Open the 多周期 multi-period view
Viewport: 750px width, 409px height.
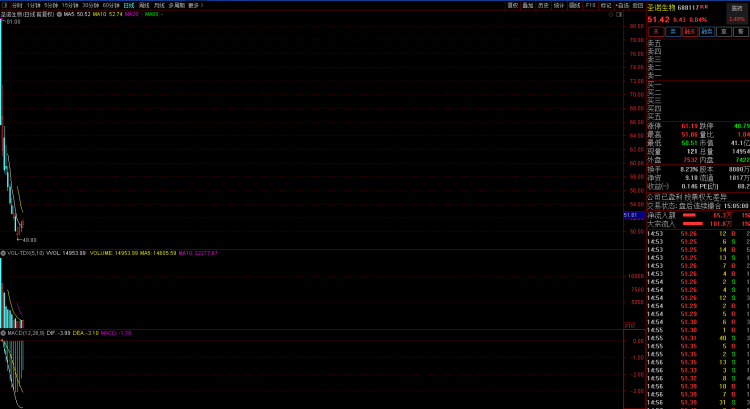(176, 5)
